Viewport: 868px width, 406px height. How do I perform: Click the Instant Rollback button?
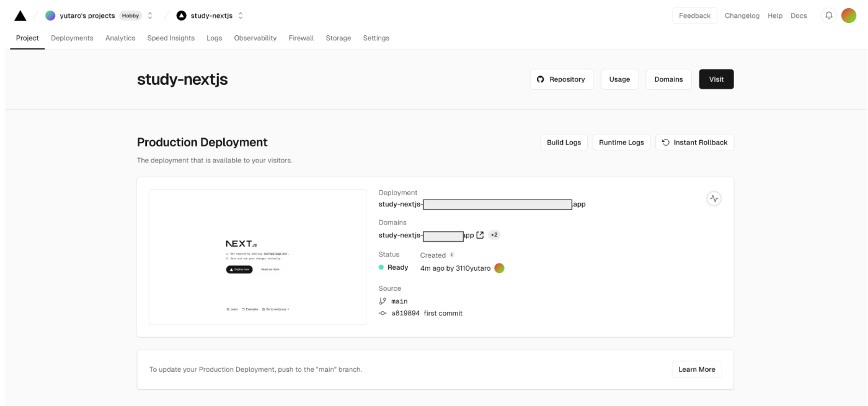click(695, 143)
